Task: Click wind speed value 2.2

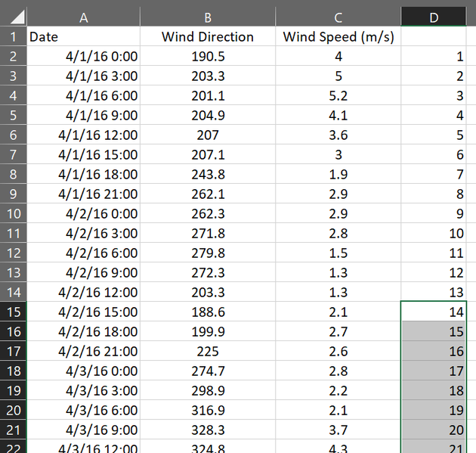Action: [x=338, y=390]
